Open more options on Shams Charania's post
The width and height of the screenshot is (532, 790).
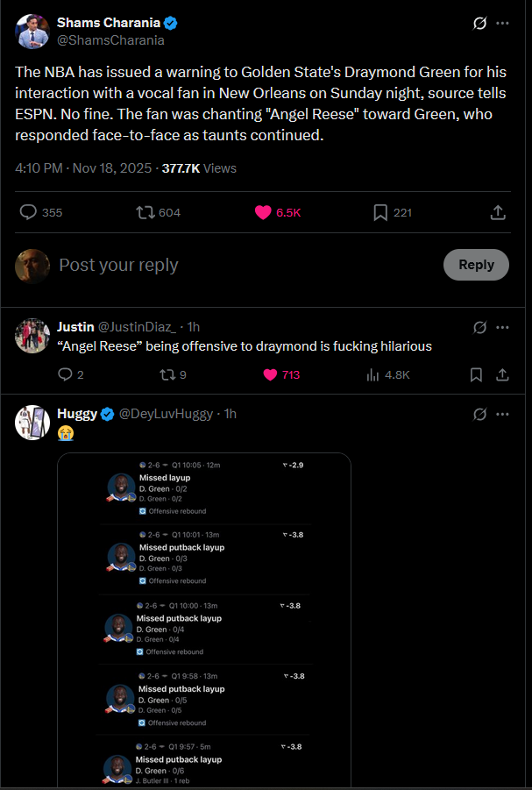coord(502,24)
